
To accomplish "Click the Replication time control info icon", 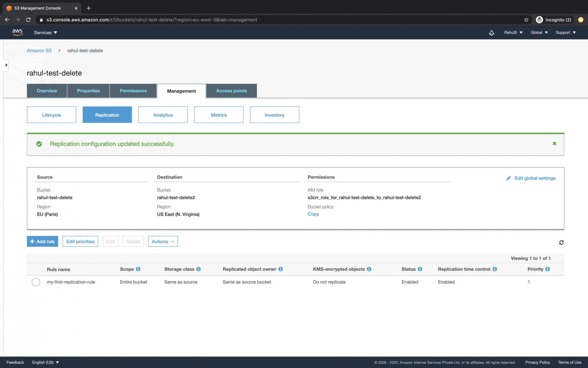I will [495, 269].
